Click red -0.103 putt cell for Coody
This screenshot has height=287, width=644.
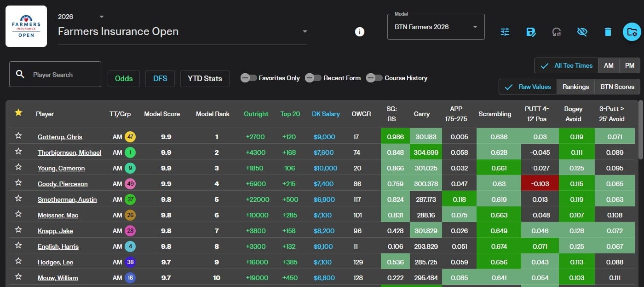[540, 184]
